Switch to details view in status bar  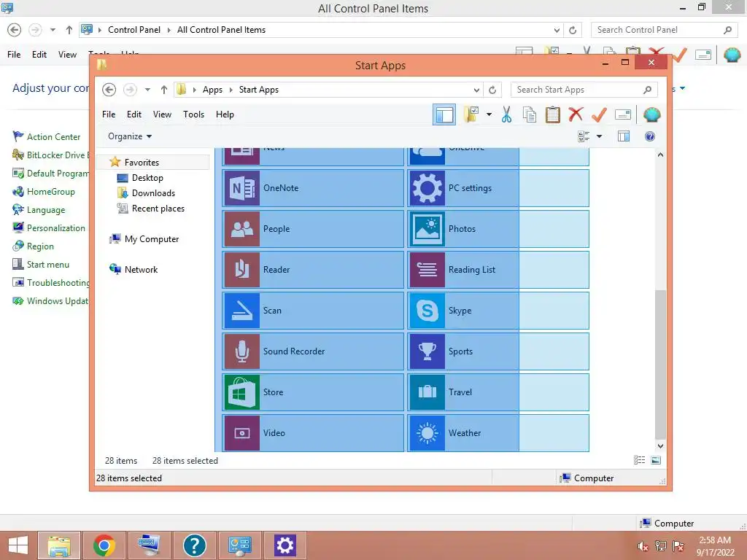(639, 460)
